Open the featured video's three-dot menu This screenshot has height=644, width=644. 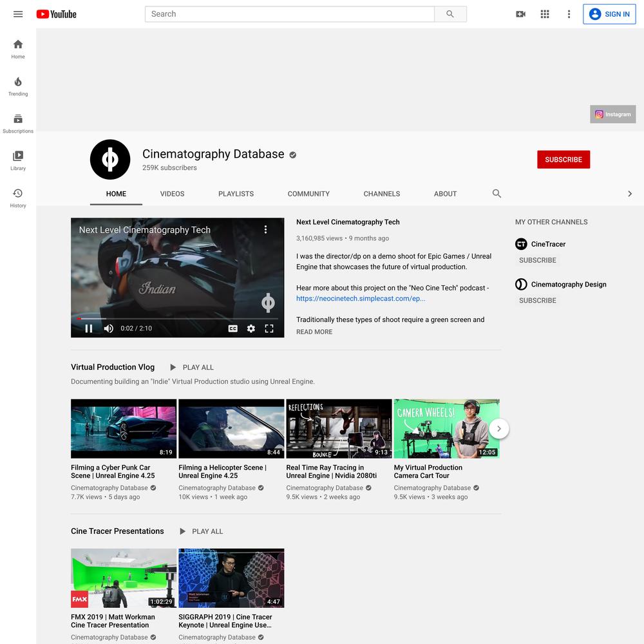click(266, 230)
